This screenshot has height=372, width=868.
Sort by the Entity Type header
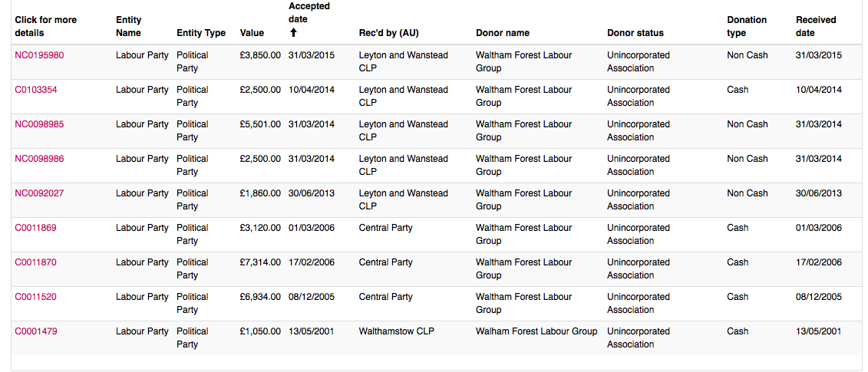tap(201, 33)
